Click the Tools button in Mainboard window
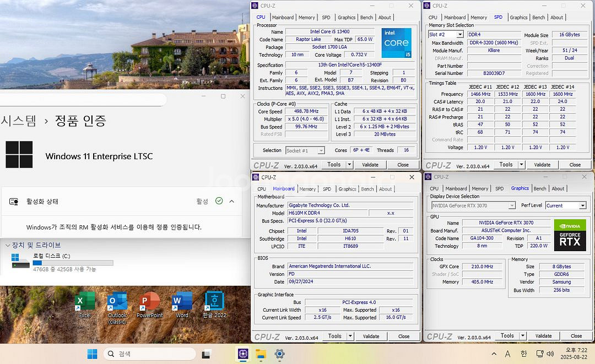 pyautogui.click(x=335, y=336)
